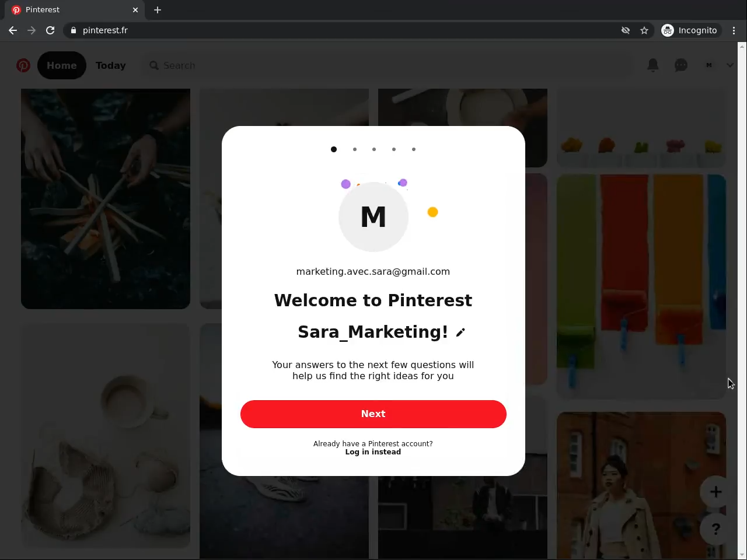Open the colorful gummy bears pin
Image resolution: width=747 pixels, height=560 pixels.
(x=641, y=128)
